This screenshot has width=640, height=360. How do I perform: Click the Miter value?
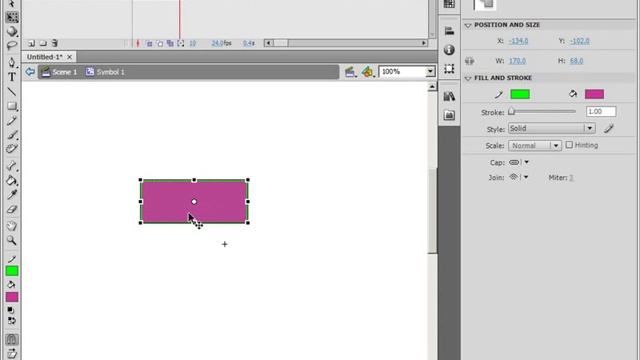[x=571, y=178]
